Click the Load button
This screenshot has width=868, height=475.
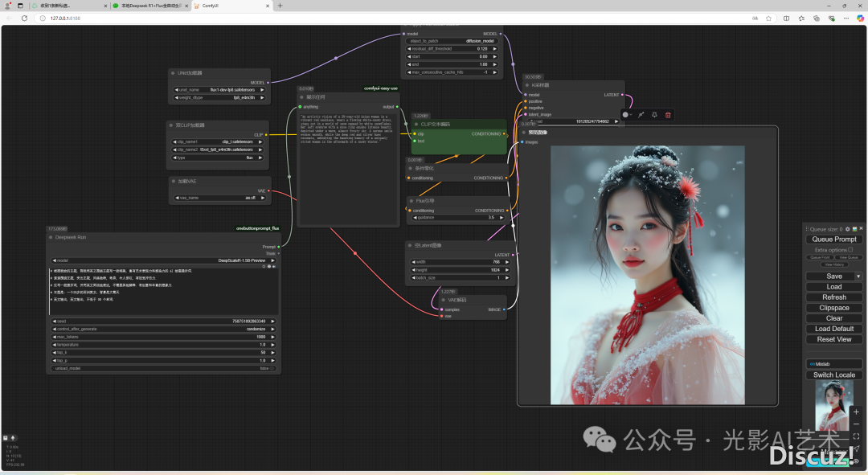tap(833, 287)
